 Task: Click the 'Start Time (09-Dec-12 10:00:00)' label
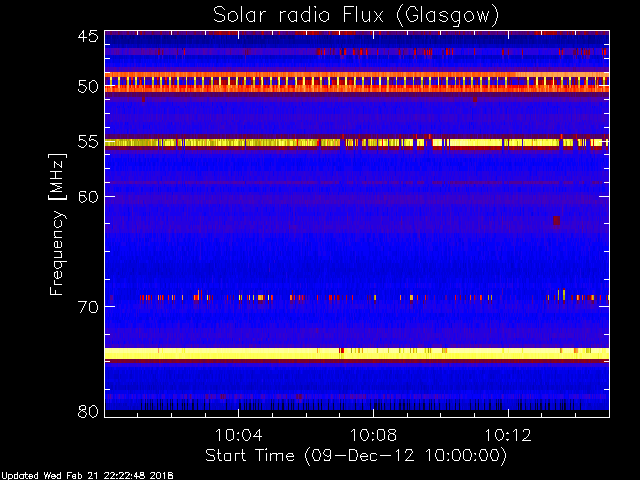pos(356,456)
